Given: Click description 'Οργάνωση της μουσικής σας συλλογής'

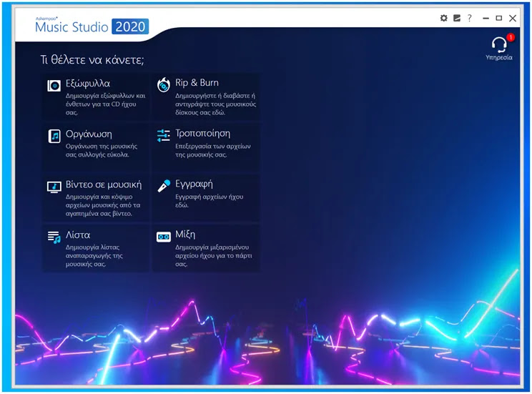Looking at the screenshot, I should click(x=102, y=150).
